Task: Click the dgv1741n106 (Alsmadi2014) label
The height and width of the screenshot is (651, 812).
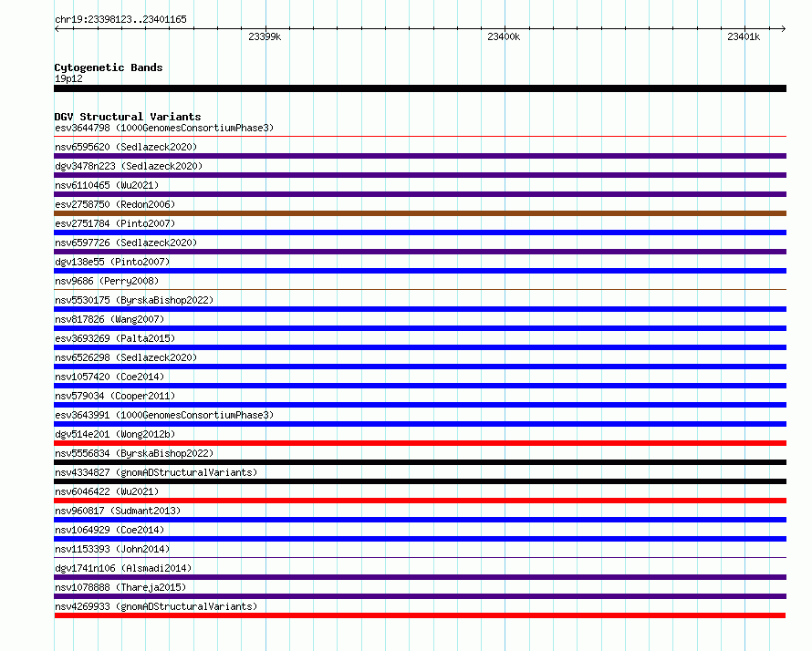Action: (123, 568)
